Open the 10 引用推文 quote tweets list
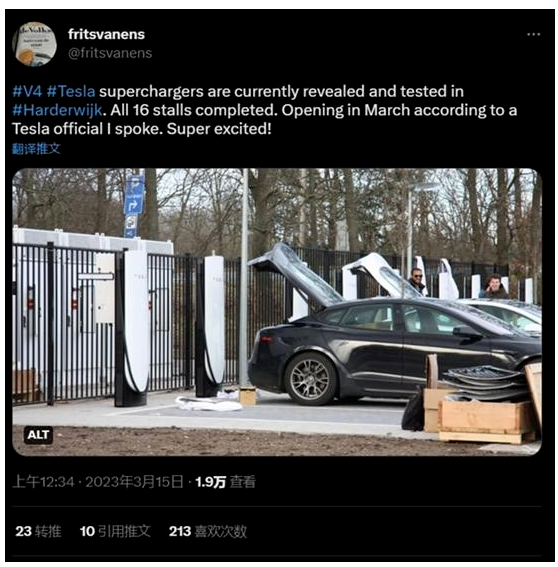This screenshot has width=558, height=567. click(115, 531)
